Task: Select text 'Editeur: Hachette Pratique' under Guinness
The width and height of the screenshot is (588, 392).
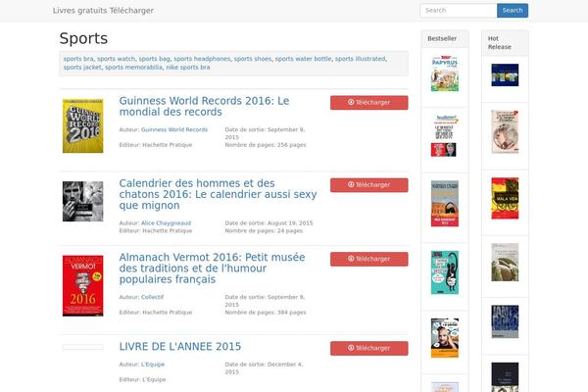Action: pyautogui.click(x=156, y=145)
